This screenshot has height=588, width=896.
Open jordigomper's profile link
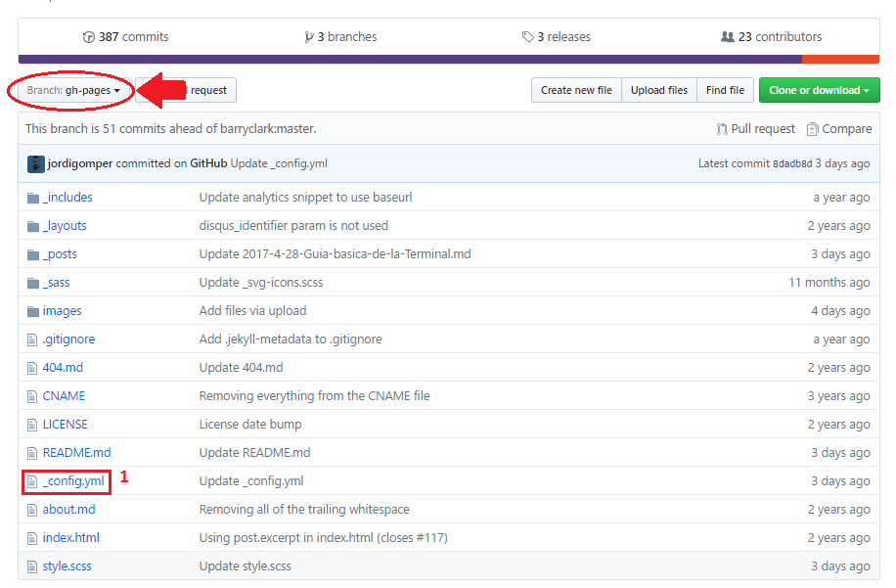point(80,163)
